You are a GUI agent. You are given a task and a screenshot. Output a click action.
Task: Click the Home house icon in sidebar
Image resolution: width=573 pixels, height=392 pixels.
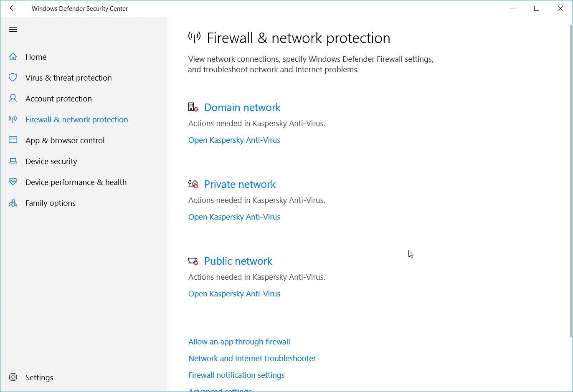[13, 57]
